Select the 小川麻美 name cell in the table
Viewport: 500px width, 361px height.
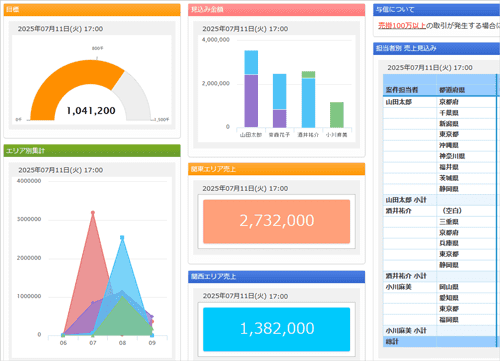click(x=410, y=287)
